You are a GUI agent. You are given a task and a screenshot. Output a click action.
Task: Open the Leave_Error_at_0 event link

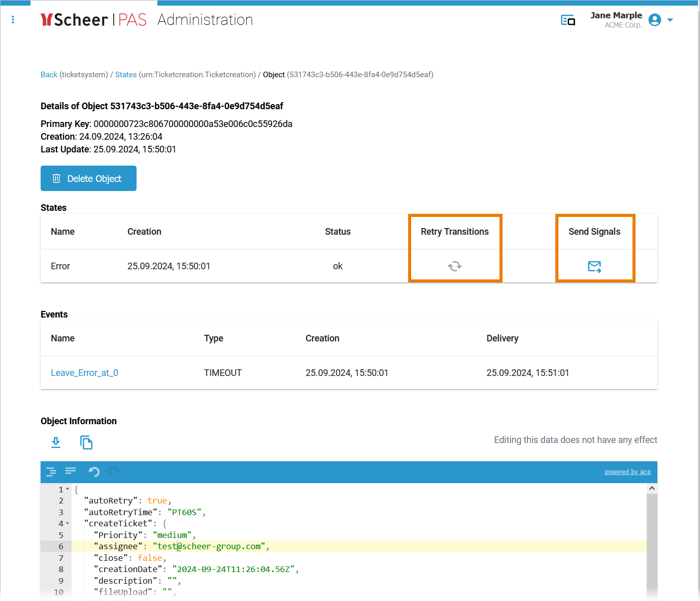coord(84,373)
